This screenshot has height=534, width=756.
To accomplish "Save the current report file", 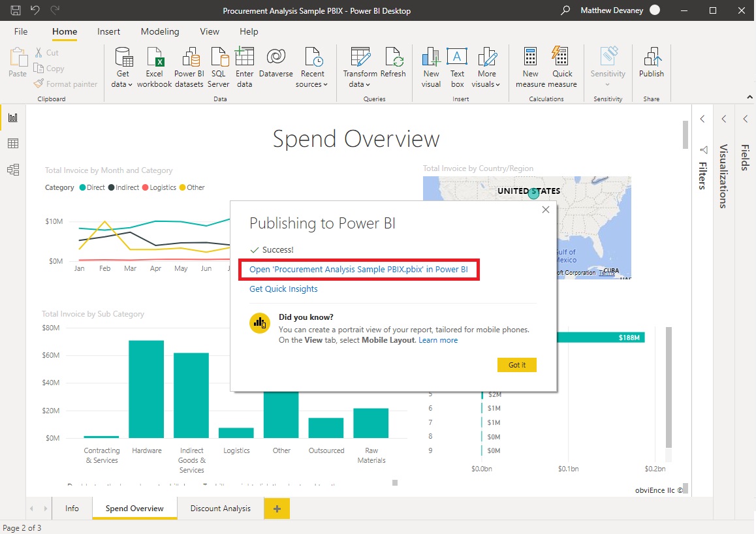I will point(15,10).
